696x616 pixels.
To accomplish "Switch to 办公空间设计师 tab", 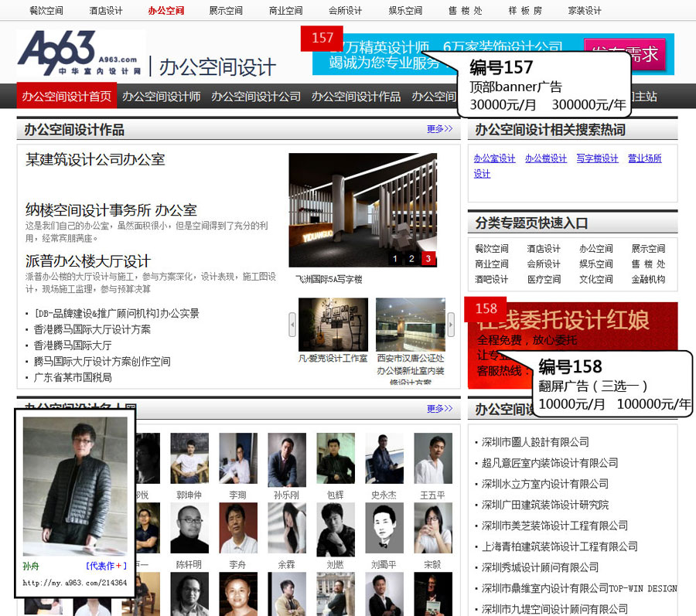I will coord(162,97).
